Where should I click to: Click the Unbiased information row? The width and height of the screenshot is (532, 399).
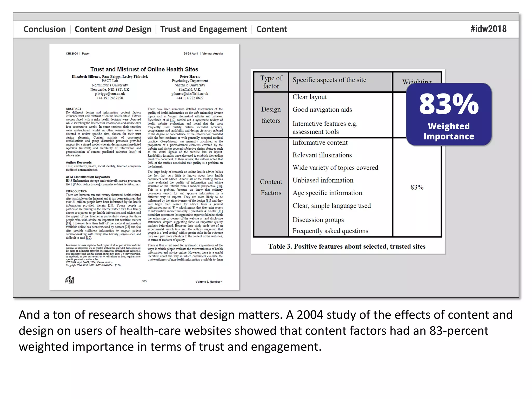coord(323,180)
